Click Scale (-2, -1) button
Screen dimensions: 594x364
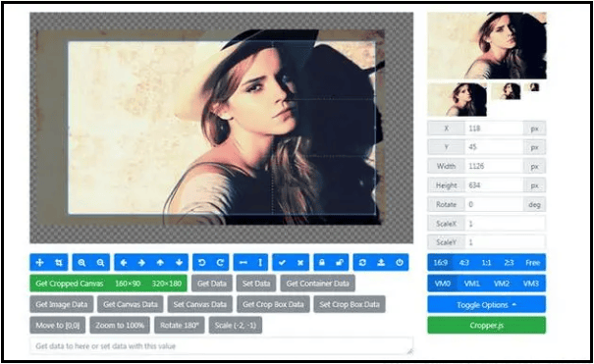click(x=236, y=325)
